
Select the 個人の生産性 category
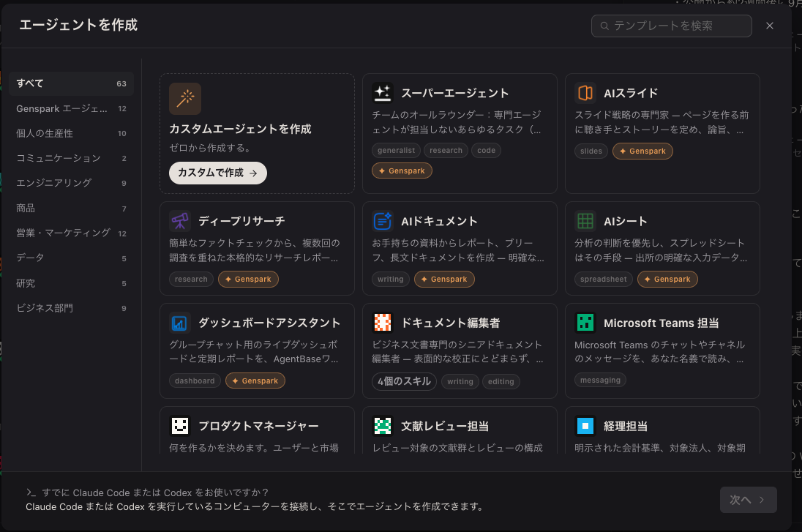click(x=71, y=133)
